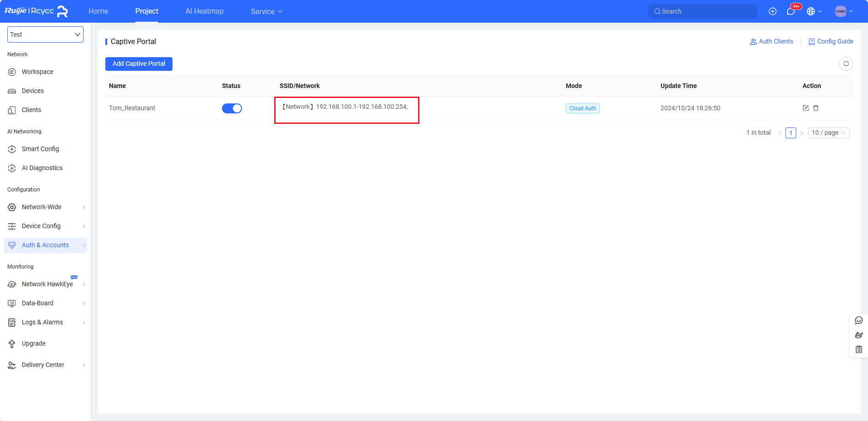This screenshot has width=868, height=421.
Task: Click the 2024/10/24 18:26:50 update time
Action: point(690,108)
